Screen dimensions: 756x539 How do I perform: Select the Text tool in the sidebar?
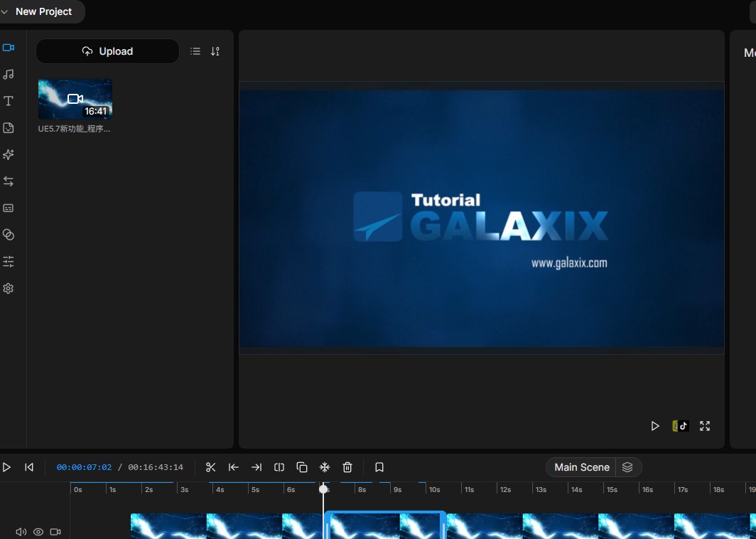point(9,101)
